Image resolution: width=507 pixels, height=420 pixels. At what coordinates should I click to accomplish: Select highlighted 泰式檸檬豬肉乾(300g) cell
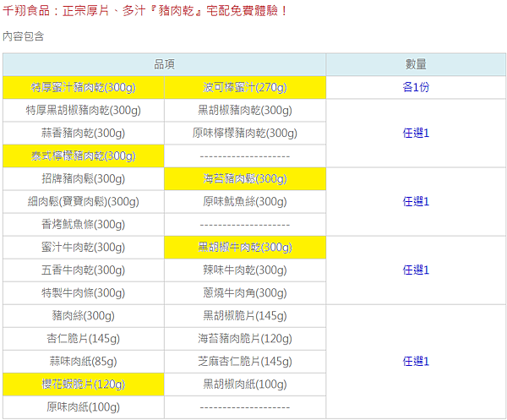point(84,156)
